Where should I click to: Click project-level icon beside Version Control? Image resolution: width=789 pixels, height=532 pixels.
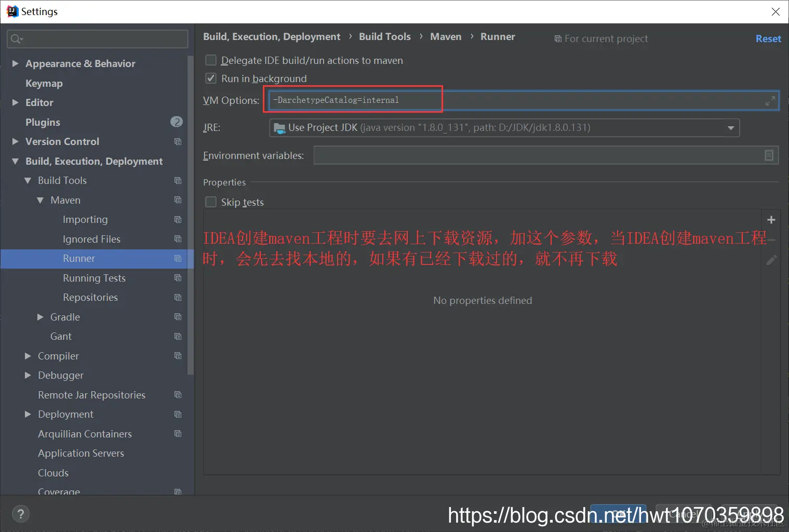178,142
